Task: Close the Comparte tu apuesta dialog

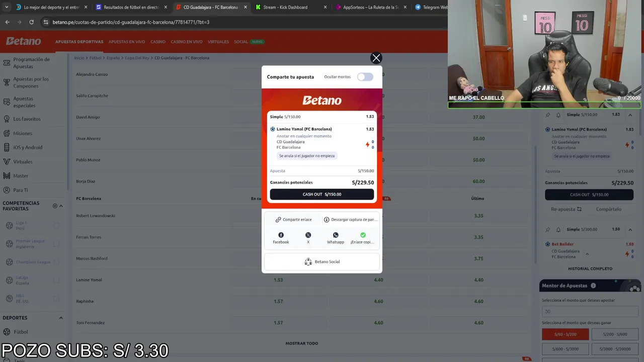Action: [x=376, y=58]
